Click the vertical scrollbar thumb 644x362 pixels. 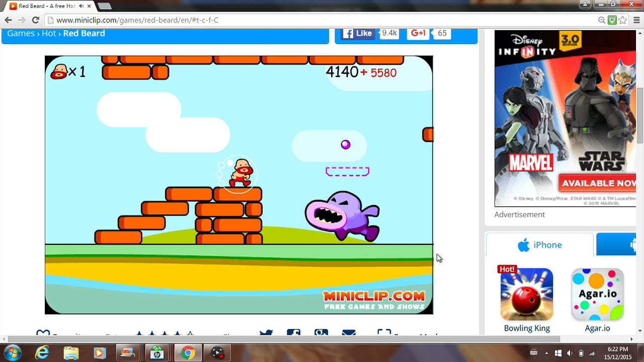(640, 116)
